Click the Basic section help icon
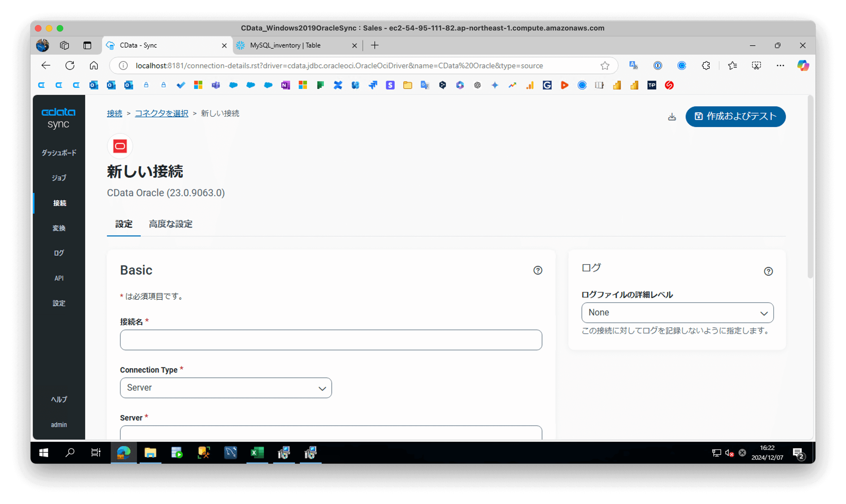The image size is (846, 504). pyautogui.click(x=537, y=270)
